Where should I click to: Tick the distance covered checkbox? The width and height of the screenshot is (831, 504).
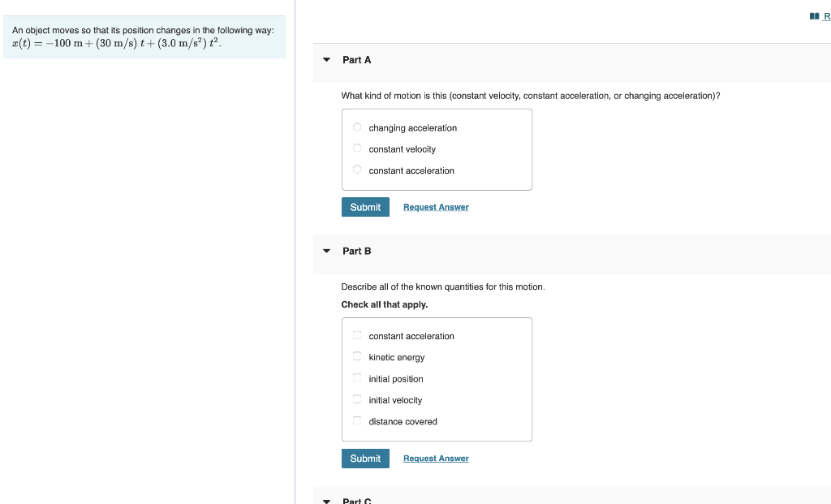tap(357, 420)
